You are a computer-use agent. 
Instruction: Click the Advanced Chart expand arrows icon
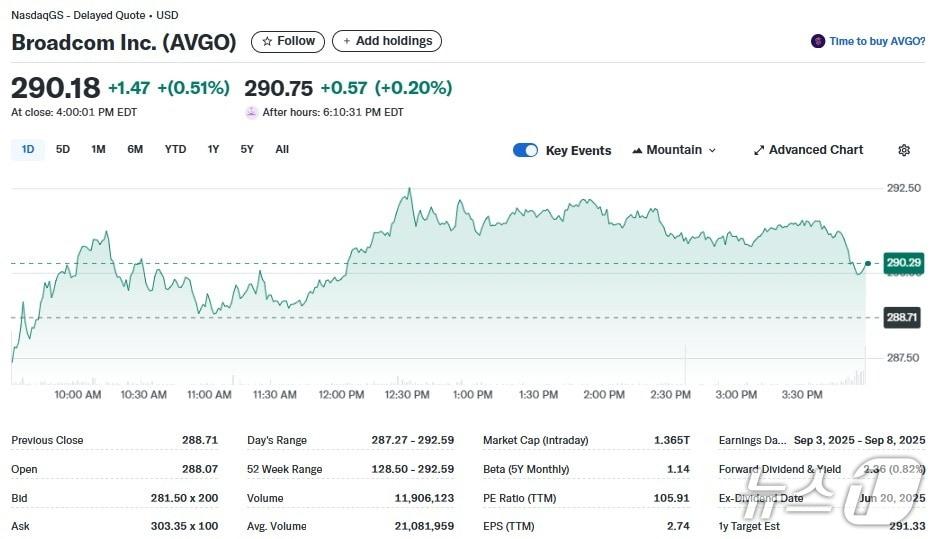coord(759,150)
